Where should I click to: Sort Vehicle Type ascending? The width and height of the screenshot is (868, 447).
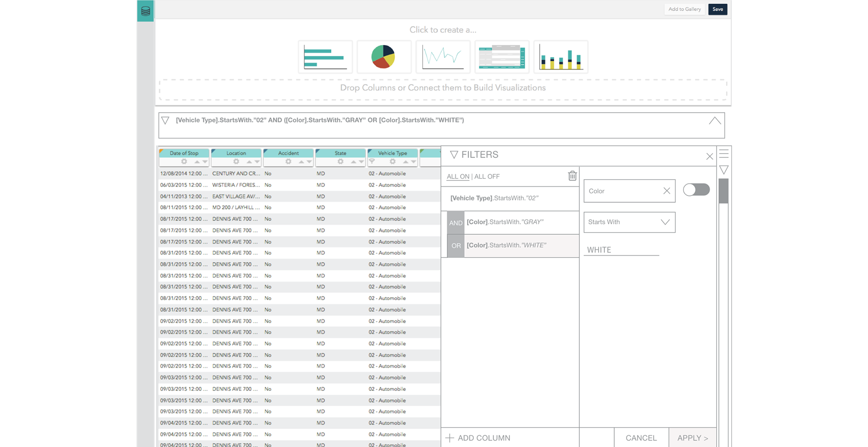[406, 162]
